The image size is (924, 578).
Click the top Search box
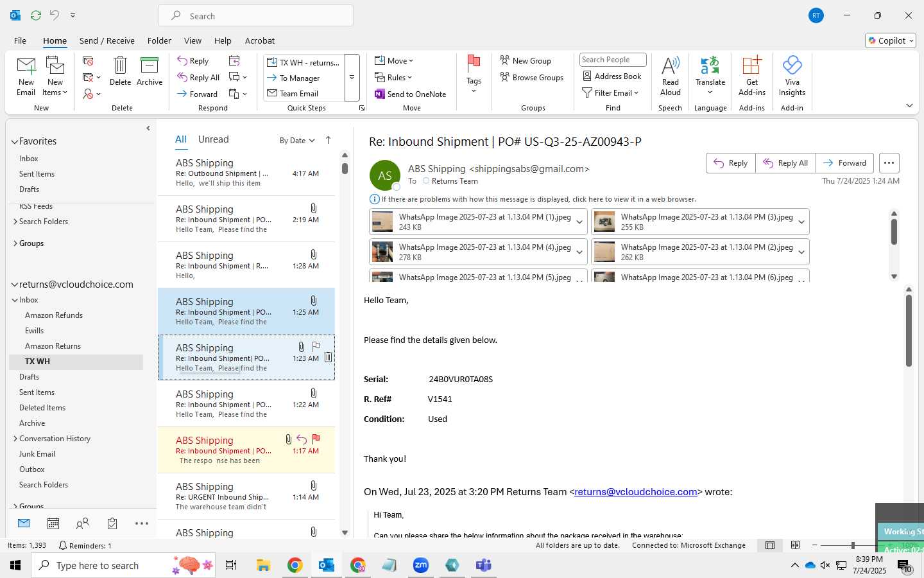click(255, 16)
